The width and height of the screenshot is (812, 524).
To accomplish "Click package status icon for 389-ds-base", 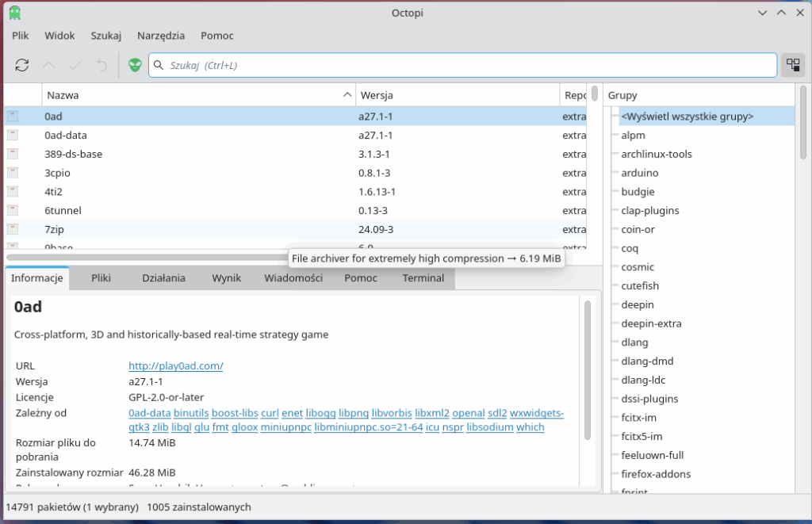I will [13, 155].
